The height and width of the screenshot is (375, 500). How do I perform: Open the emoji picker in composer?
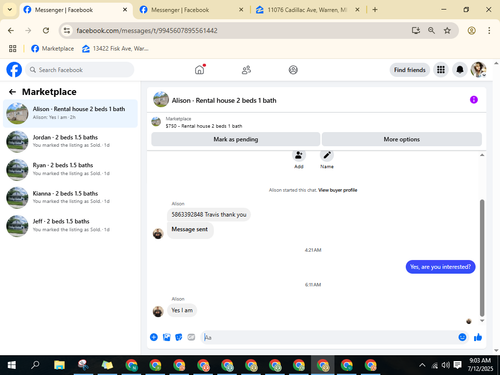tap(462, 337)
